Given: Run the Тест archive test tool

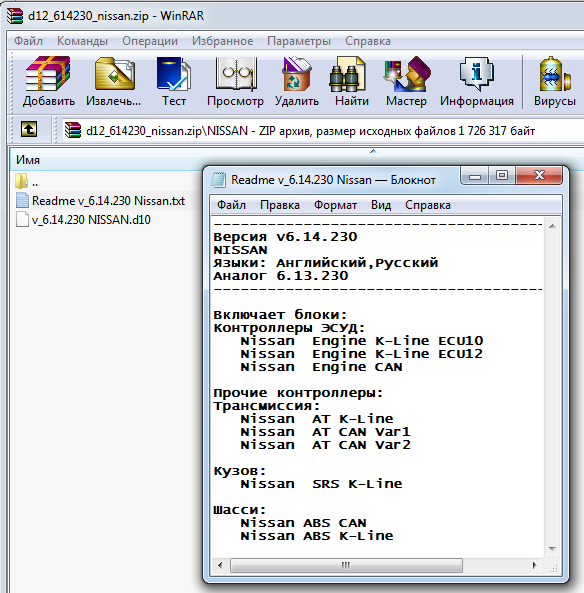Looking at the screenshot, I should click(x=174, y=81).
